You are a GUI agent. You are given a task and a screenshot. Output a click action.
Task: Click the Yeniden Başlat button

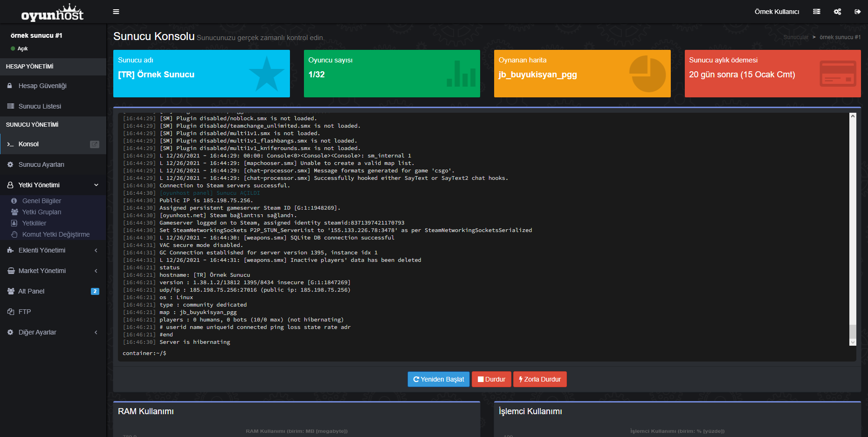[x=439, y=379]
